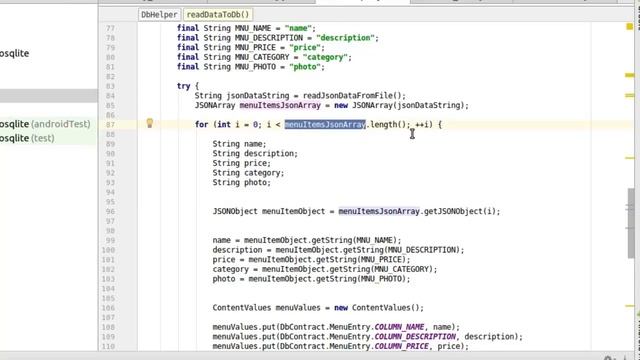Click the warning stripe marker near line 106
This screenshot has height=360, width=640.
tap(630, 306)
